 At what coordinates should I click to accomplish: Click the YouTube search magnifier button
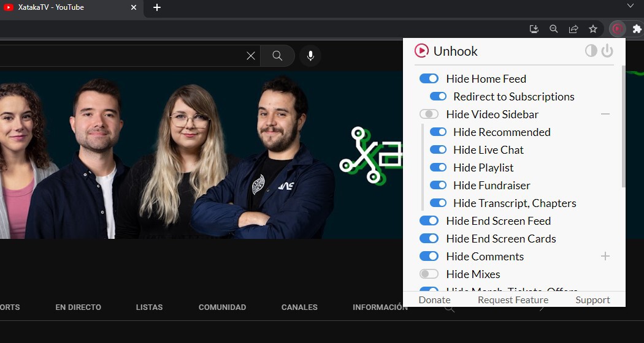[x=278, y=56]
